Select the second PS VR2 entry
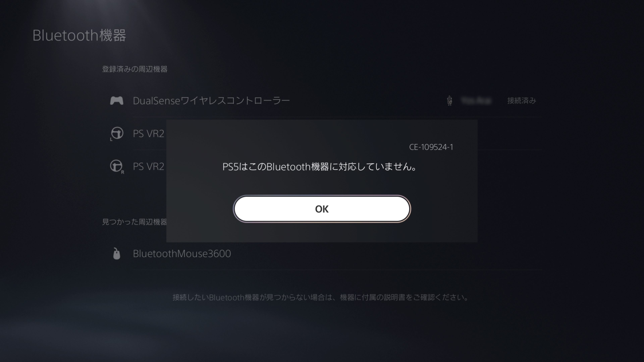 coord(148,166)
